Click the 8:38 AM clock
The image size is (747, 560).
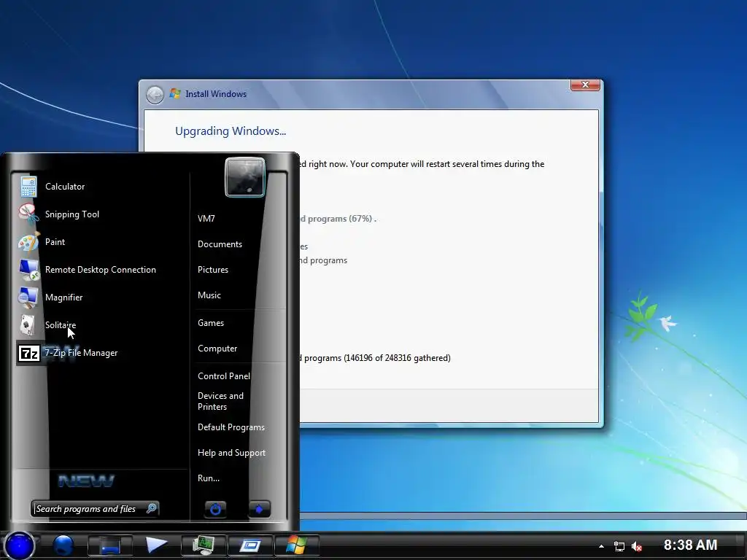pos(690,545)
